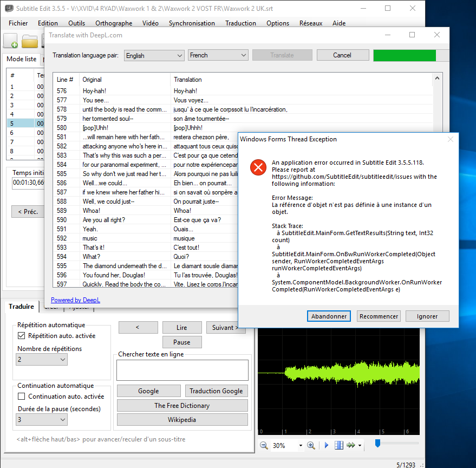Click the Suivant > button
The image size is (476, 468).
pyautogui.click(x=225, y=327)
